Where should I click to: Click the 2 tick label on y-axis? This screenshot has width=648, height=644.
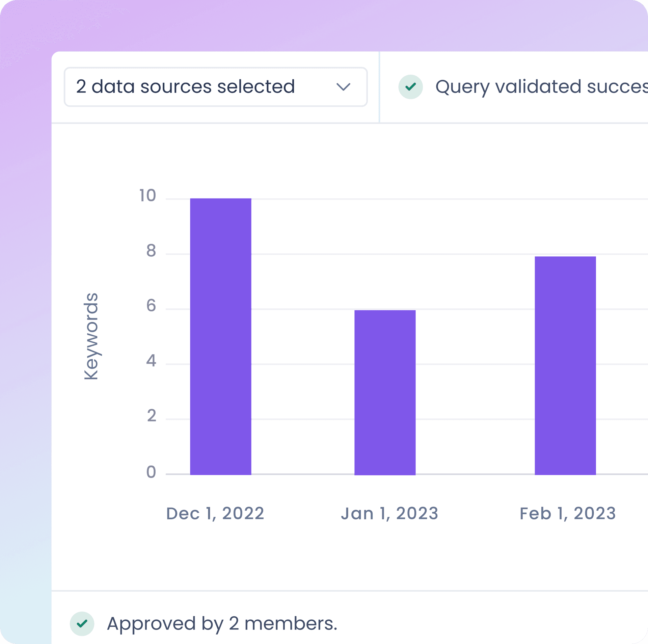(152, 416)
